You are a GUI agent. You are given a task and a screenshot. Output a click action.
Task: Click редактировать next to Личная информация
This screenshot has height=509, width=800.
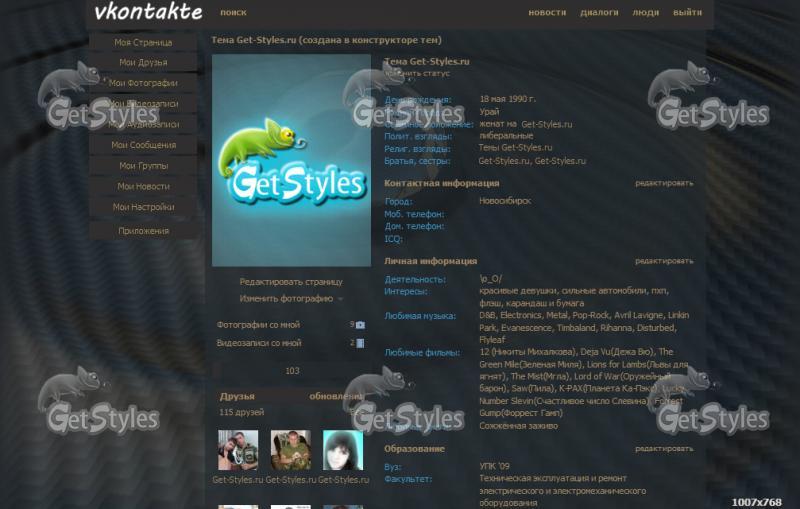pyautogui.click(x=664, y=261)
